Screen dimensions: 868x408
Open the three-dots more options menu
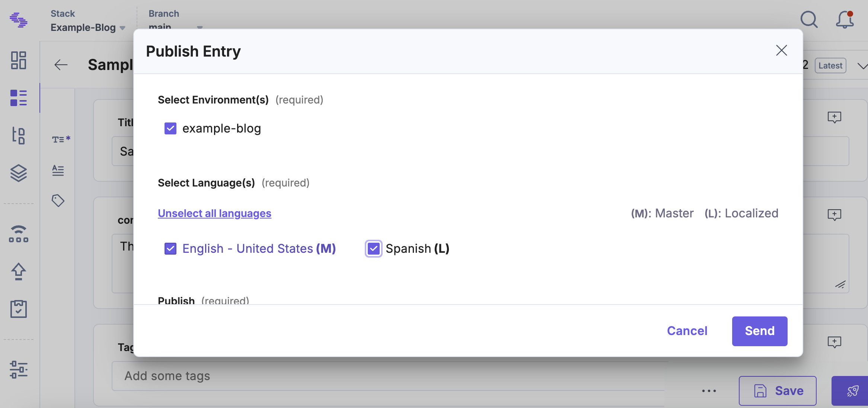click(709, 391)
